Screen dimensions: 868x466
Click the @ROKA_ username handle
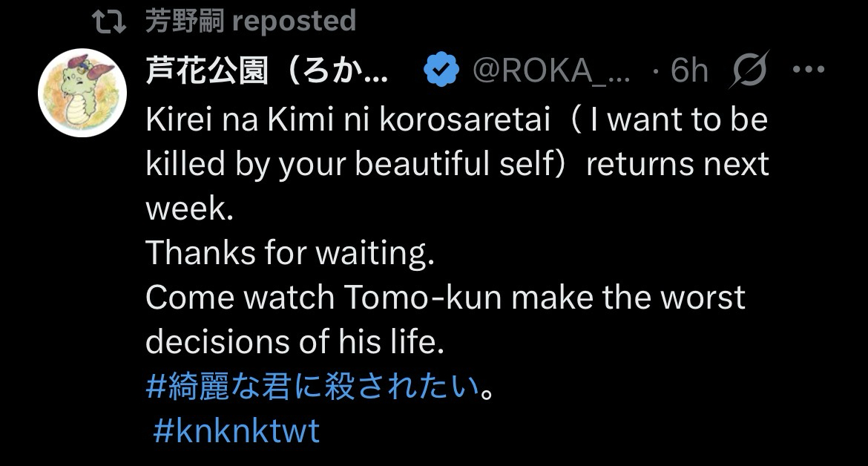(552, 71)
